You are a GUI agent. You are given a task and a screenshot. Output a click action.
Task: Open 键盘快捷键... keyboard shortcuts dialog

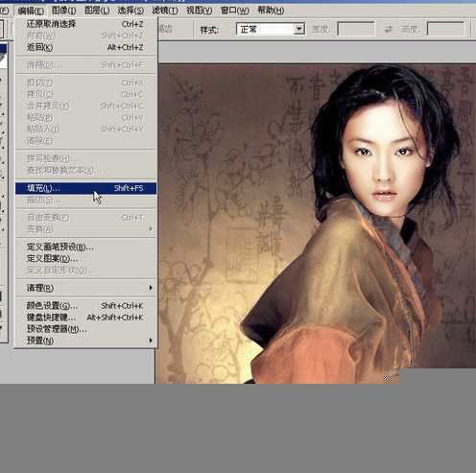click(85, 318)
